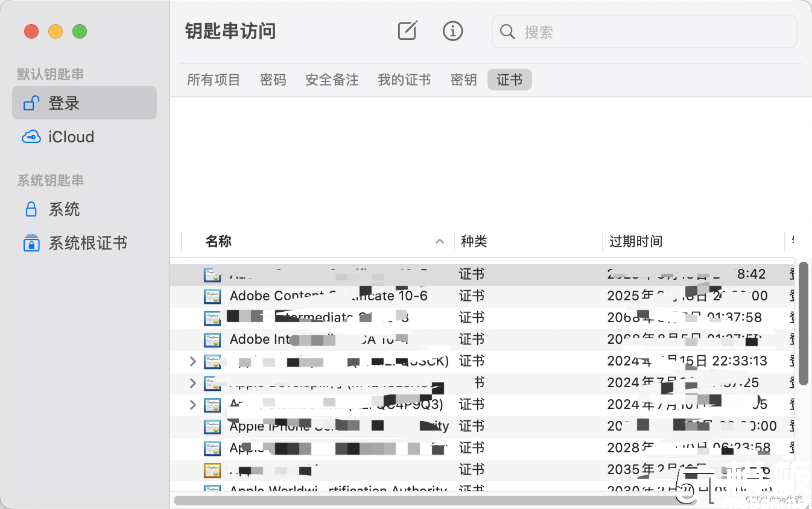Expand the certificate expiring 2024年 22:33:13
Image resolution: width=812 pixels, height=509 pixels.
point(192,361)
